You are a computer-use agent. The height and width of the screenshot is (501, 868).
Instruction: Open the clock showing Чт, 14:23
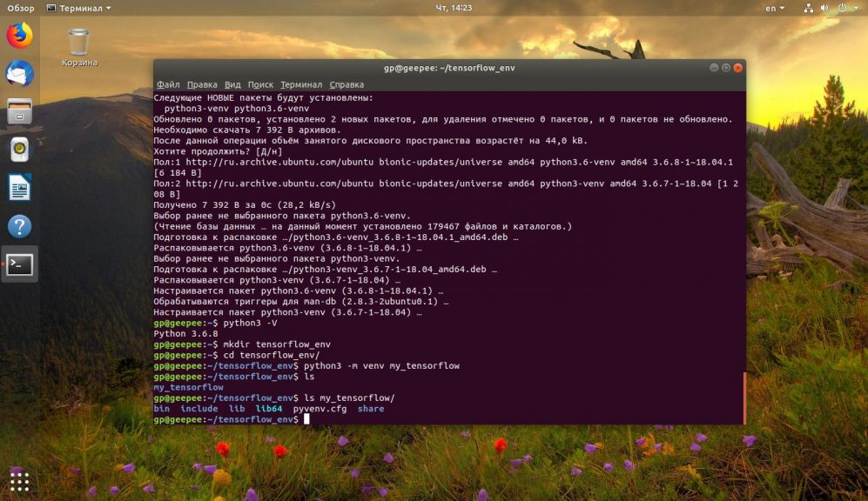[454, 8]
